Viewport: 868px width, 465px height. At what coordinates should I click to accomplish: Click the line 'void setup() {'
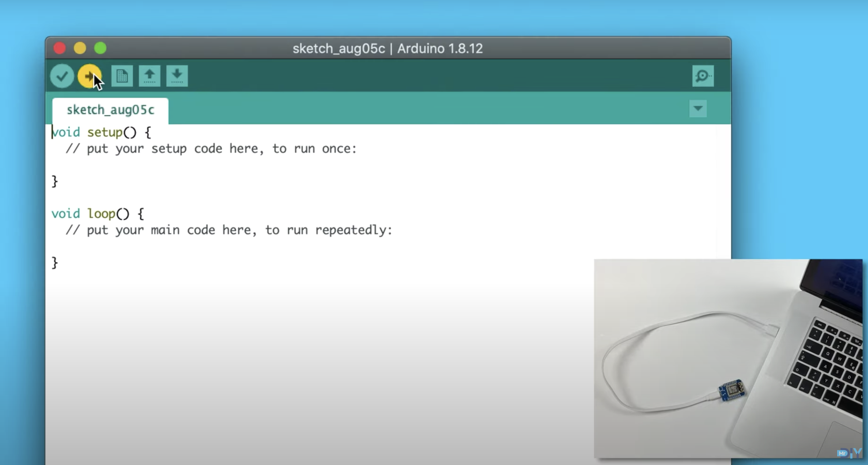point(101,132)
